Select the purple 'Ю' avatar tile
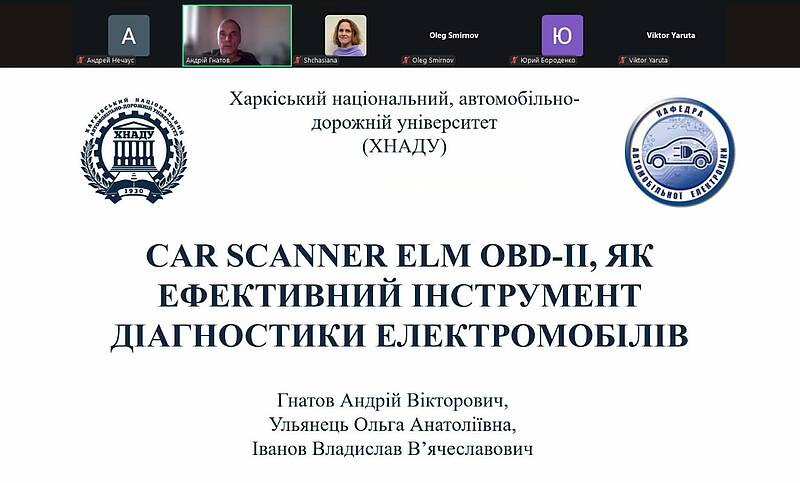This screenshot has width=800, height=483. tap(562, 35)
